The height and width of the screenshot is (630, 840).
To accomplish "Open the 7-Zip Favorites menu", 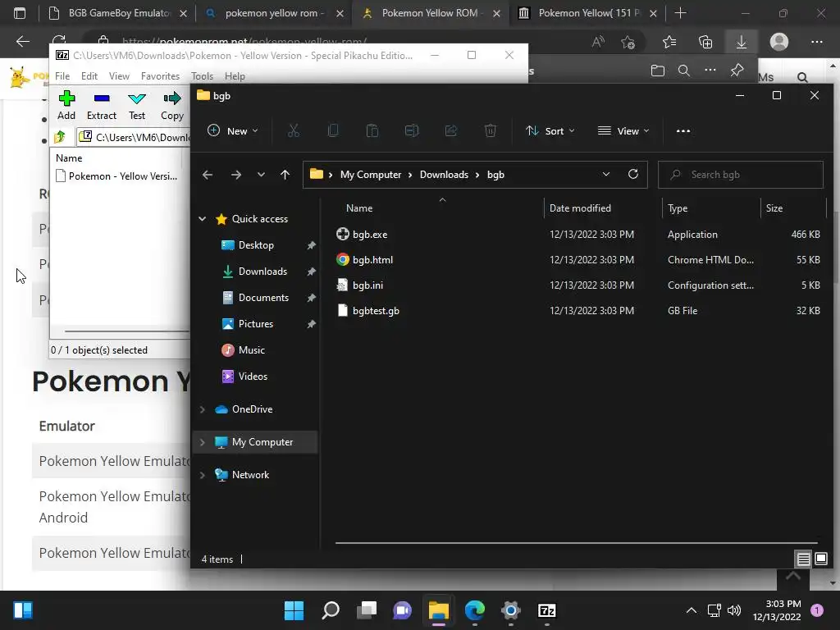I will tap(160, 76).
